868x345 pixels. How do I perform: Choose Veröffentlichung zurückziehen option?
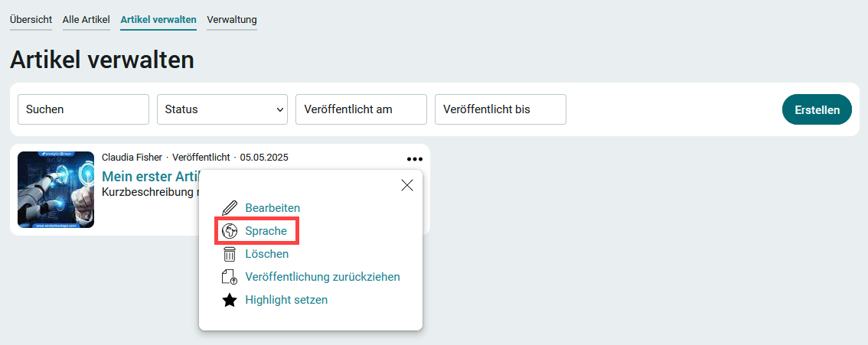[x=323, y=277]
